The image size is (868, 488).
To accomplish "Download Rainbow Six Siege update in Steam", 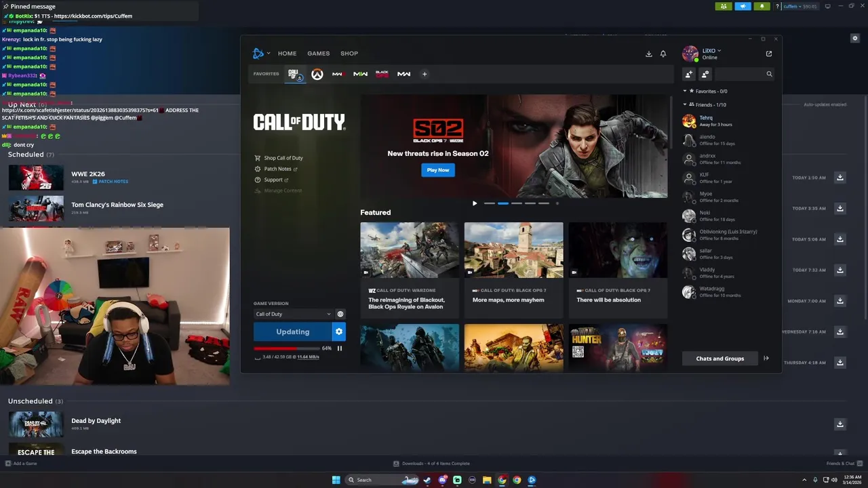I will pos(840,208).
